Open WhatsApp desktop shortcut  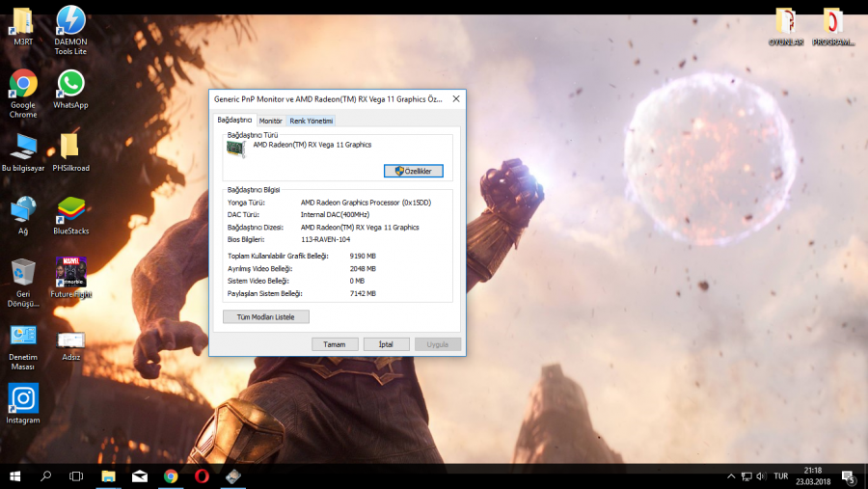click(x=70, y=89)
